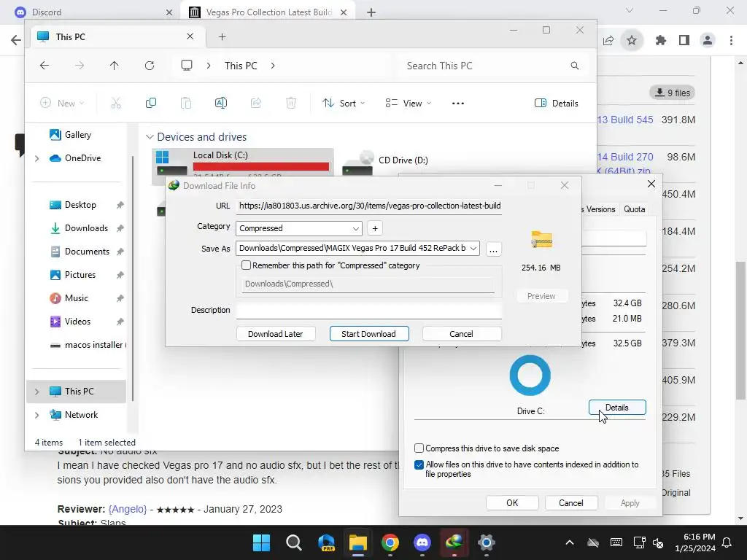The height and width of the screenshot is (560, 747).
Task: Enable Compress this drive to save space
Action: tap(419, 448)
